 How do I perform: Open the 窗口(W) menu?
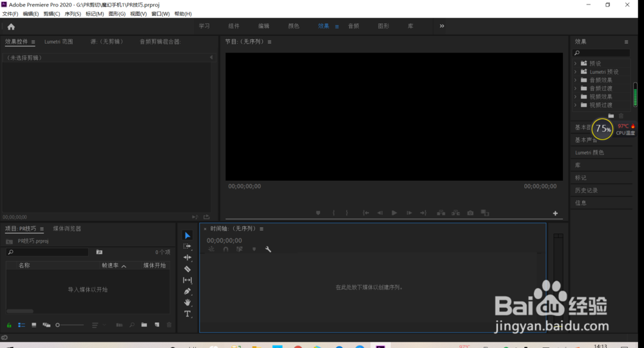coord(160,14)
